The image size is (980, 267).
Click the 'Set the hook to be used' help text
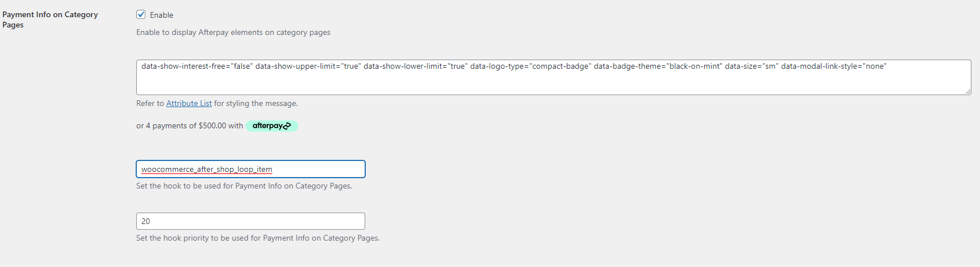coord(244,186)
